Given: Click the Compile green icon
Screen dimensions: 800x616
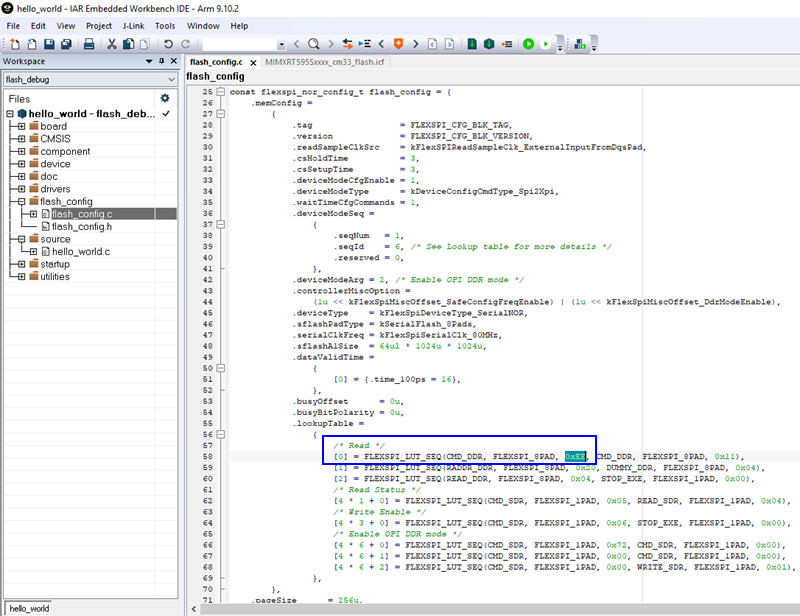Looking at the screenshot, I should point(472,44).
